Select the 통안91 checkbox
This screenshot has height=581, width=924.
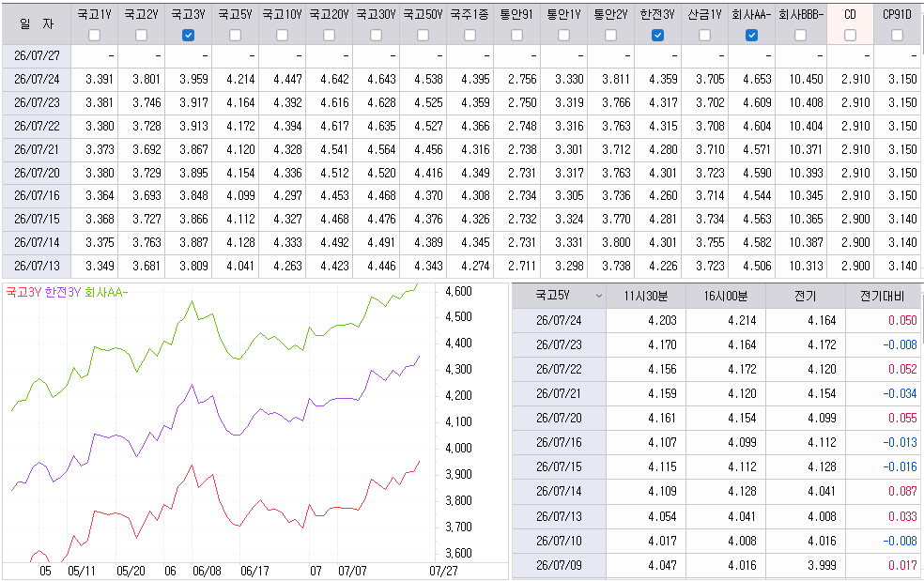point(516,36)
